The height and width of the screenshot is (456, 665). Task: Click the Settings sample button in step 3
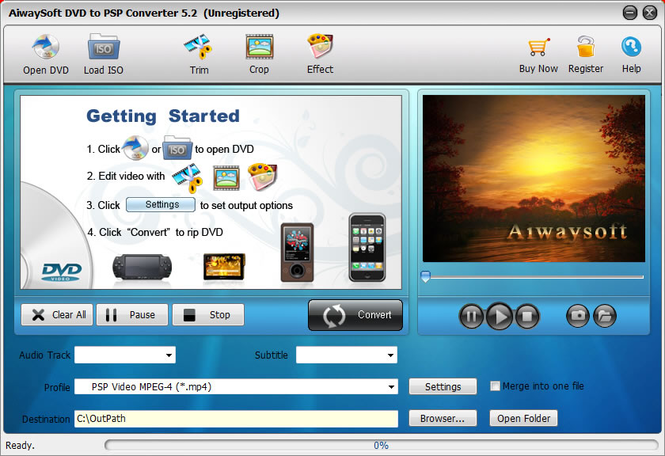(x=161, y=204)
